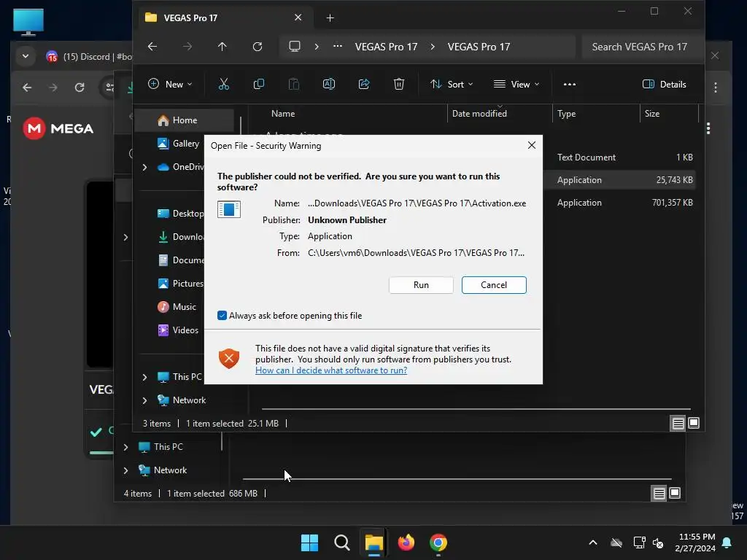Screen dimensions: 747x560
Task: Refresh the VEGAS Pro 17 folder
Action: [x=258, y=46]
